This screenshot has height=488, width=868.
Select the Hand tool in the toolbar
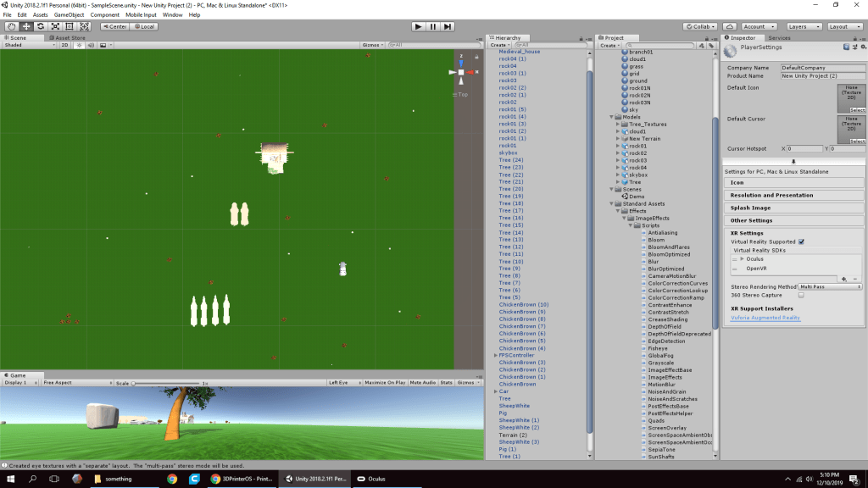tap(12, 26)
